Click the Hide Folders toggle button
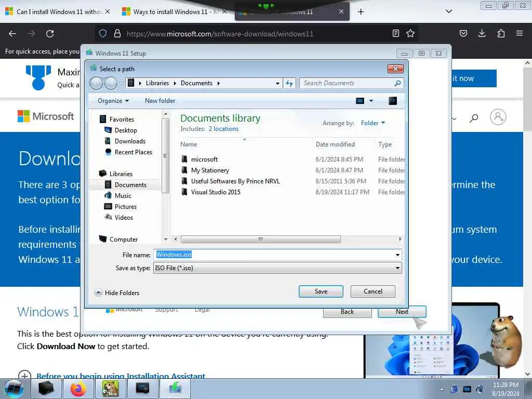 point(117,293)
